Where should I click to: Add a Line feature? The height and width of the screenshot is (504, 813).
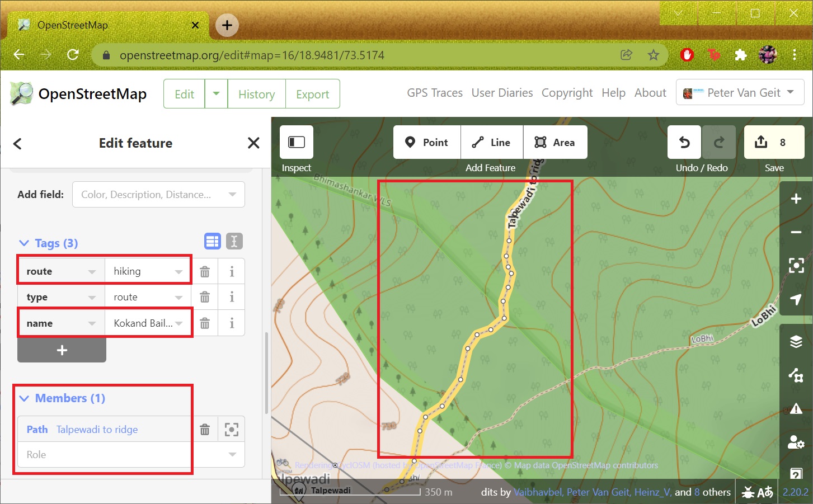492,142
